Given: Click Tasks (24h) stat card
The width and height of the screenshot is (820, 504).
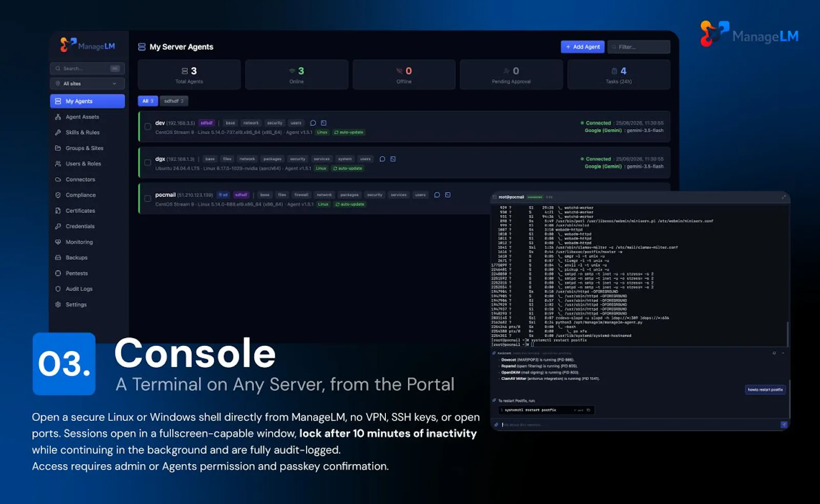Looking at the screenshot, I should 619,75.
